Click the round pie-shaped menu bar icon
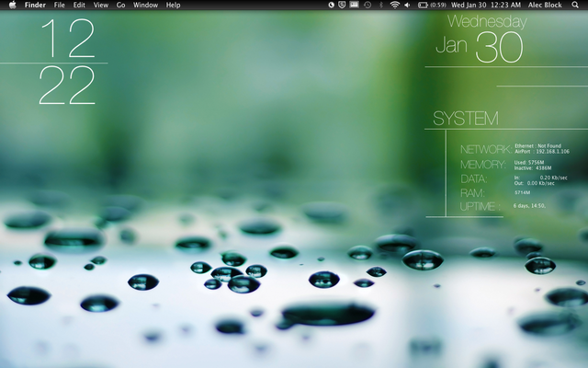The height and width of the screenshot is (368, 588). coord(331,5)
